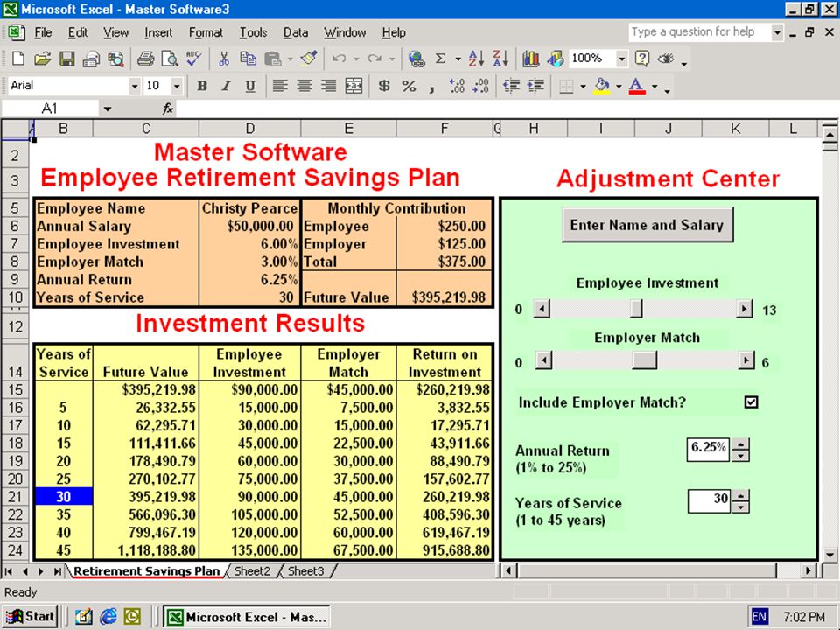Screen dimensions: 840x630
Task: Open the font name dropdown showing Arial
Action: click(x=135, y=86)
